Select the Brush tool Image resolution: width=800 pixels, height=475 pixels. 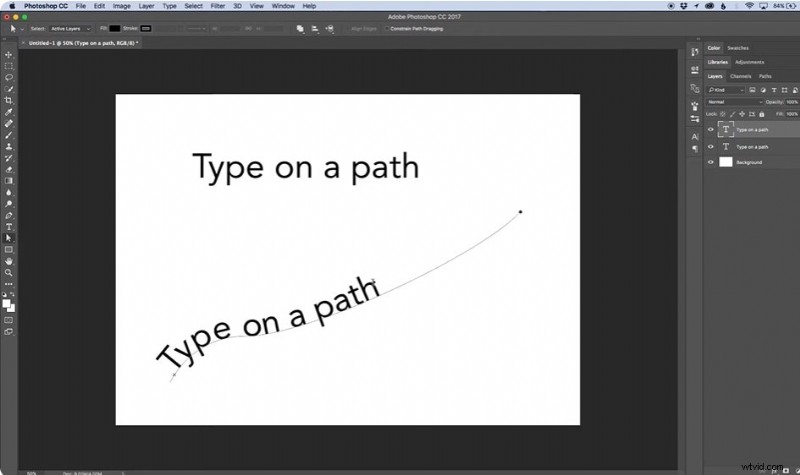pyautogui.click(x=9, y=135)
